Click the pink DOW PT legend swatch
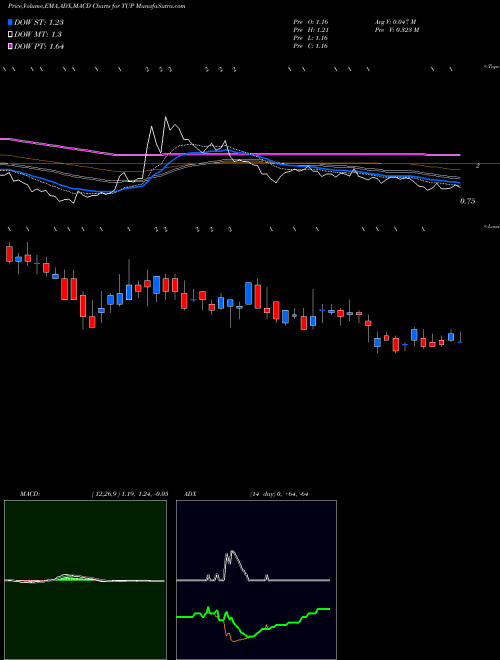 click(10, 47)
